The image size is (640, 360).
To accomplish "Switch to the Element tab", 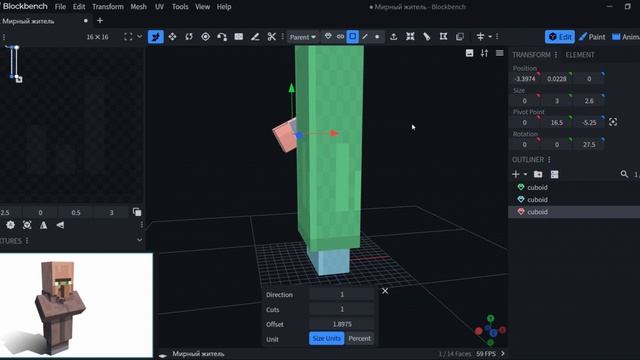I will click(x=580, y=55).
